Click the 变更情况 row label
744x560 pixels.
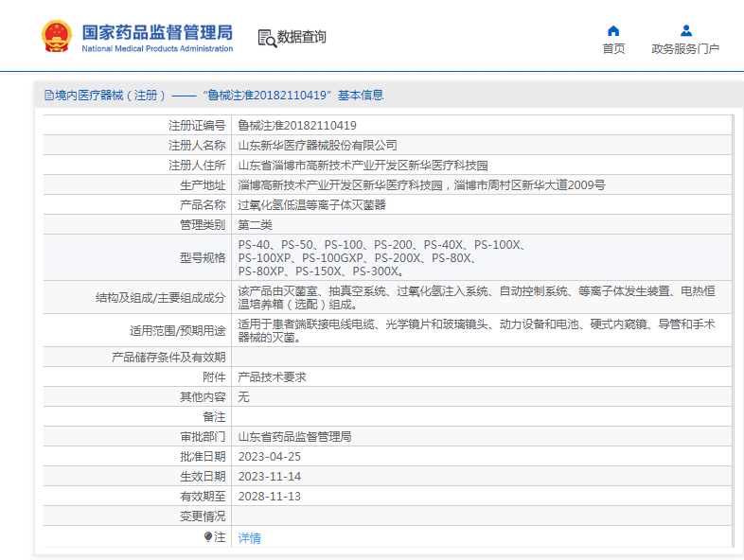pyautogui.click(x=203, y=516)
